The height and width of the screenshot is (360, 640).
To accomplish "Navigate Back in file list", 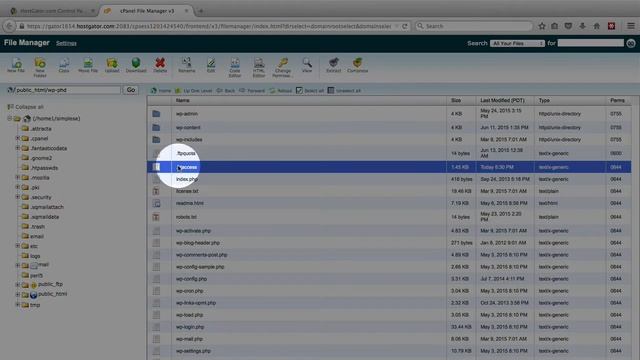I will click(225, 91).
